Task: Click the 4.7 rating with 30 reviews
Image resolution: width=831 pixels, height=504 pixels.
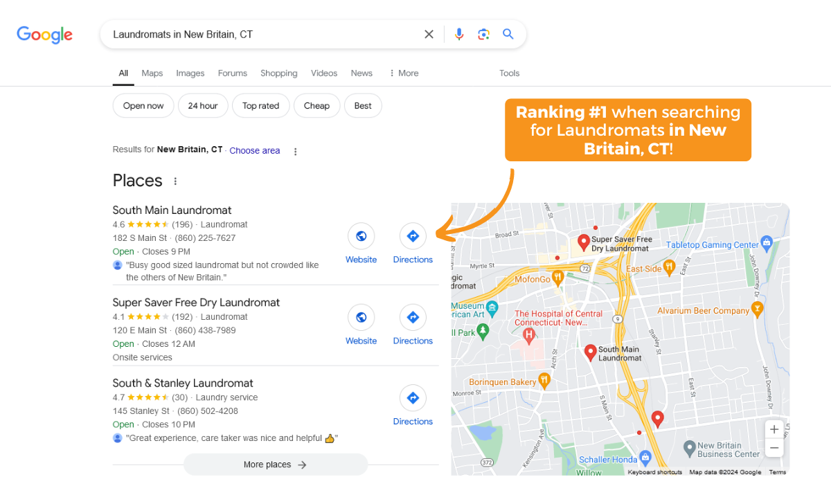Action: point(150,397)
